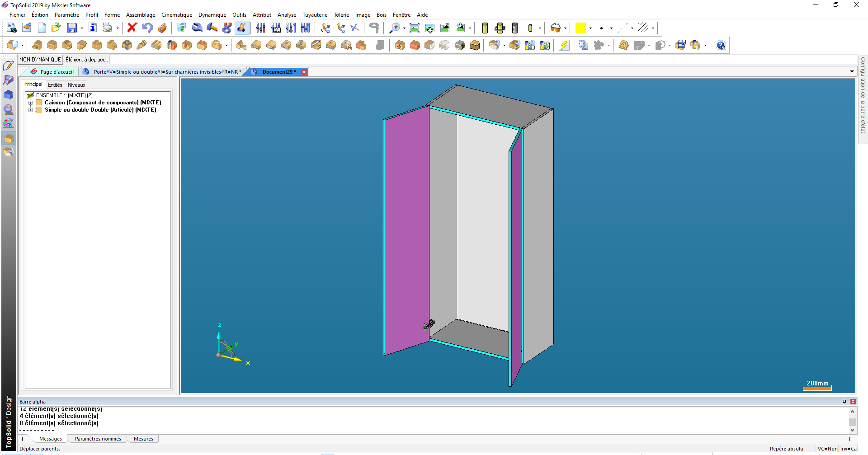Close the Document29 tab
Viewport: 868px width, 455px height.
click(304, 72)
